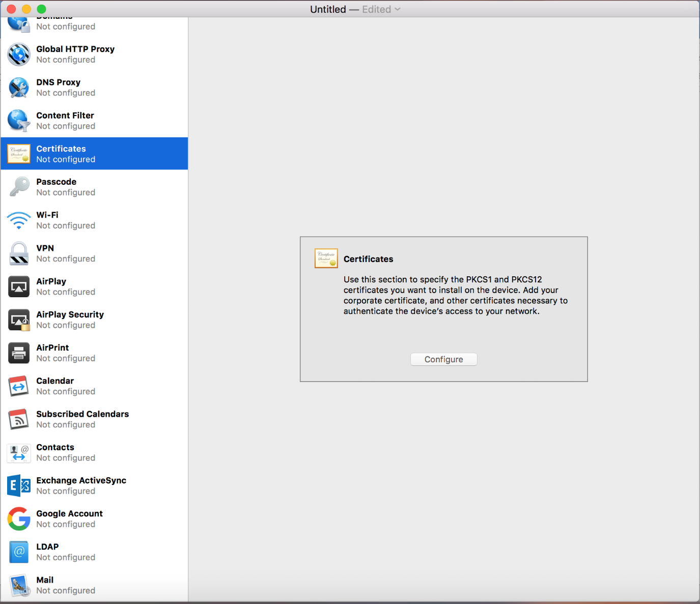The height and width of the screenshot is (604, 700).
Task: Click the AirPlay screen icon
Action: coord(18,286)
